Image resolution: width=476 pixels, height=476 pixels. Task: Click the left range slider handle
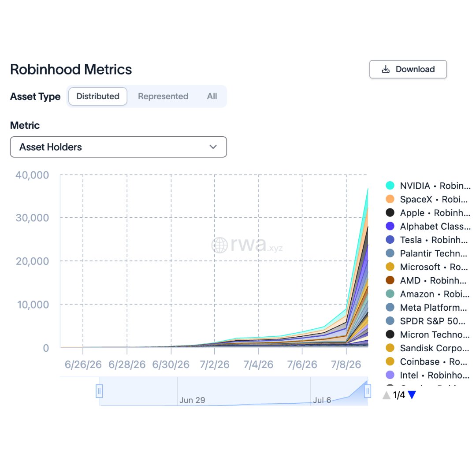(99, 391)
